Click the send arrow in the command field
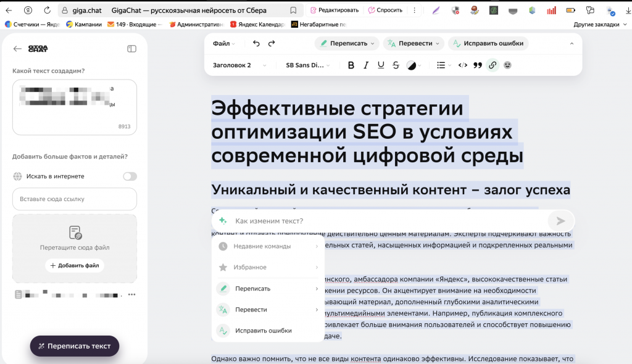 pyautogui.click(x=560, y=220)
